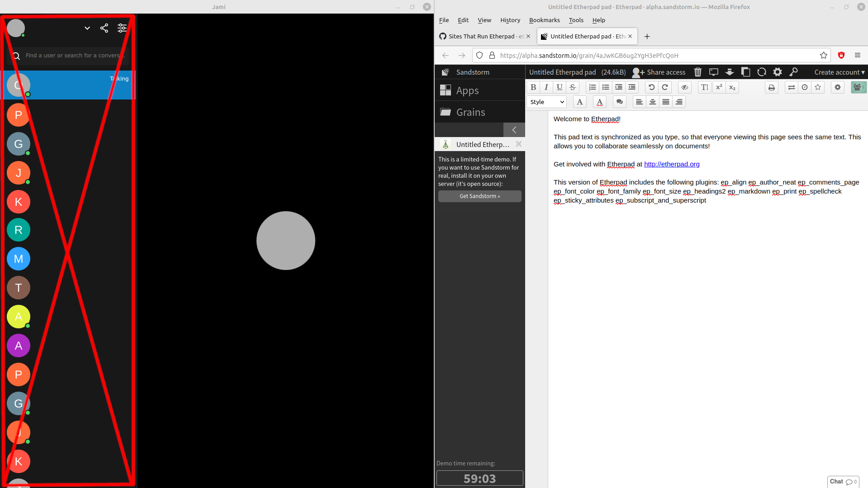
Task: Open Firefox File menu
Action: pos(444,20)
